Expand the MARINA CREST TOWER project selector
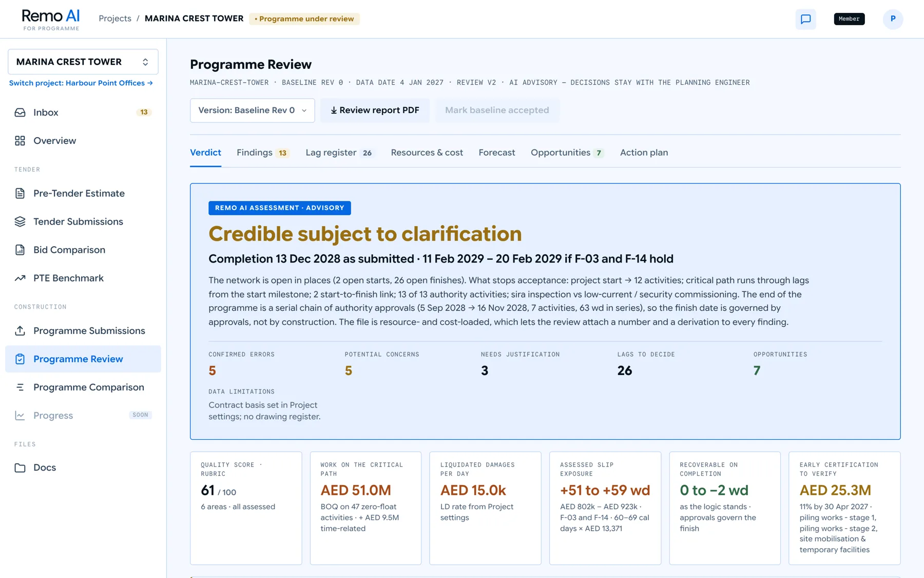This screenshot has width=924, height=578. (x=83, y=62)
